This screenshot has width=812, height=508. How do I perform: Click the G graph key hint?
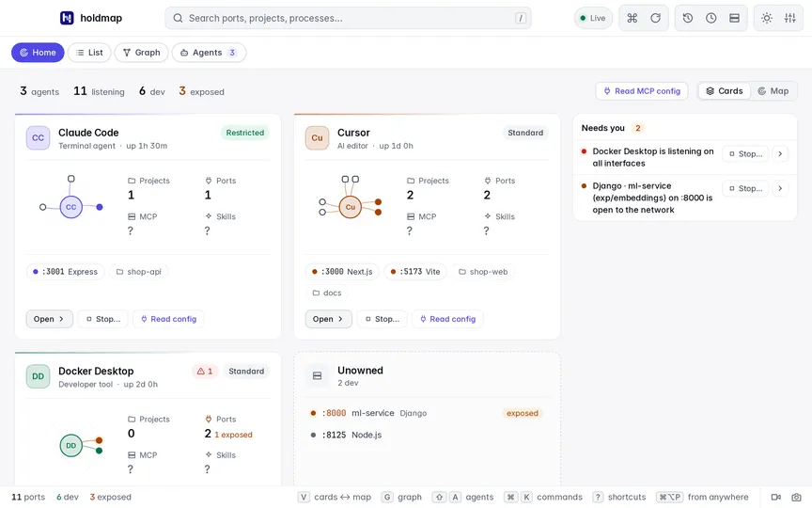[387, 497]
